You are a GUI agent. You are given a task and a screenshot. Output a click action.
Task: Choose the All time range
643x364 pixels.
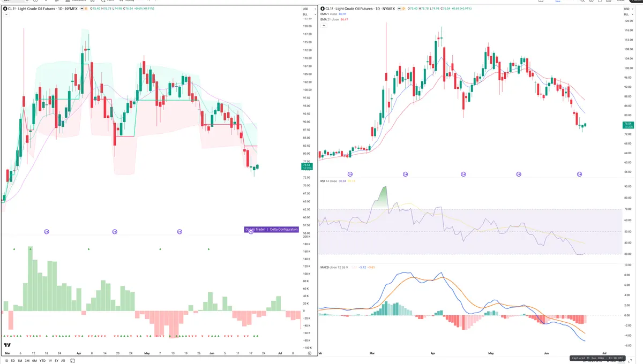click(63, 361)
